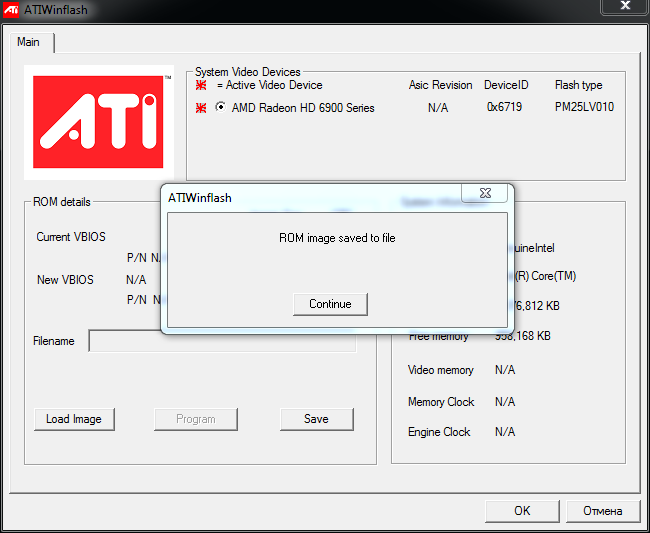
Task: Click the Filename input field
Action: pyautogui.click(x=222, y=341)
